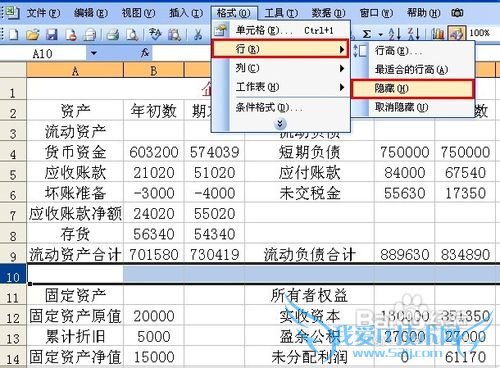This screenshot has height=368, width=500.
Task: Click cell containing 固定资产原值
Action: [x=75, y=316]
